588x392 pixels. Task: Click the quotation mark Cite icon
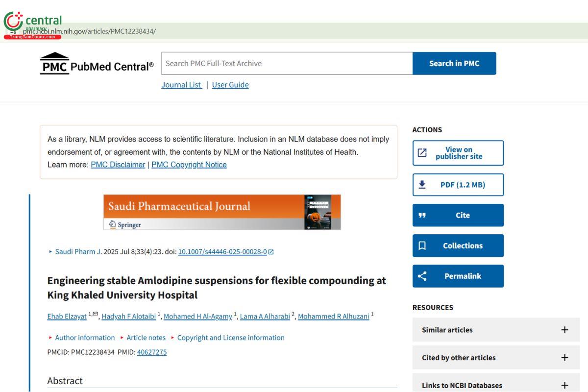pyautogui.click(x=422, y=215)
